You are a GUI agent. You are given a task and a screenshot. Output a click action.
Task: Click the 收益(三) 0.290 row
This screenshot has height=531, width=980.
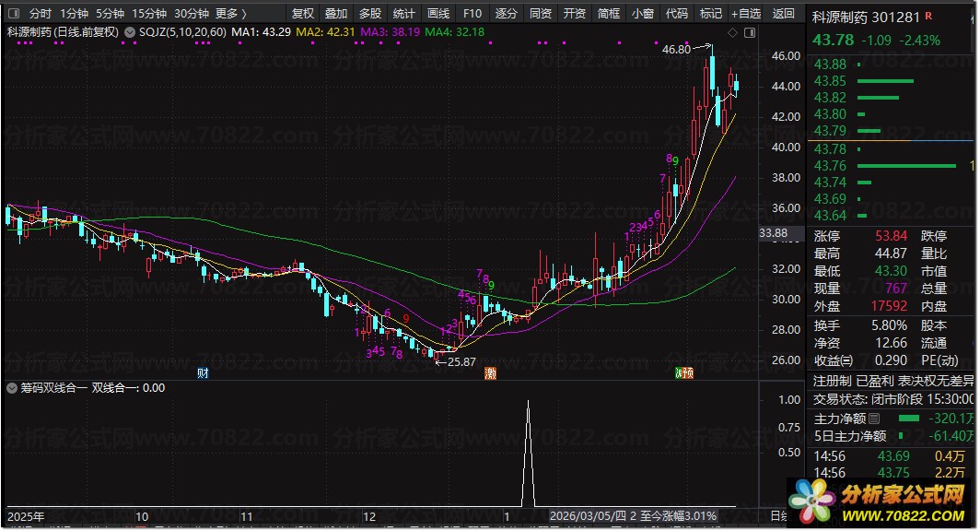pos(860,360)
